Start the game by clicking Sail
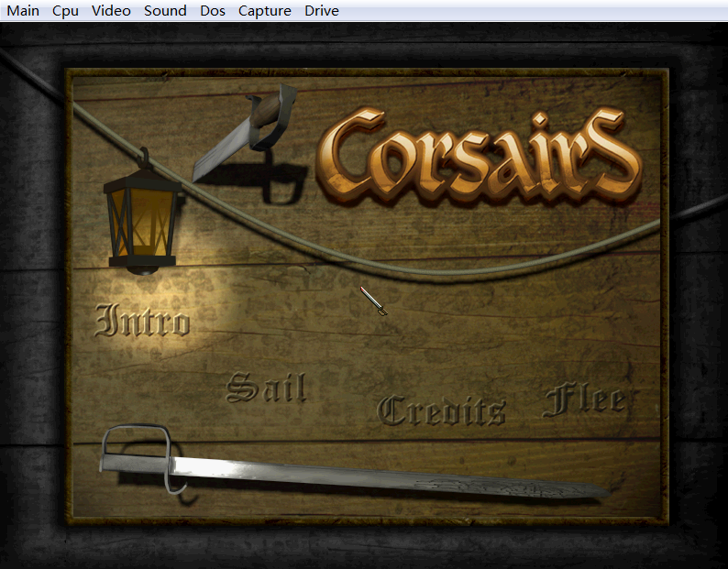Viewport: 728px width, 569px height. coord(266,388)
